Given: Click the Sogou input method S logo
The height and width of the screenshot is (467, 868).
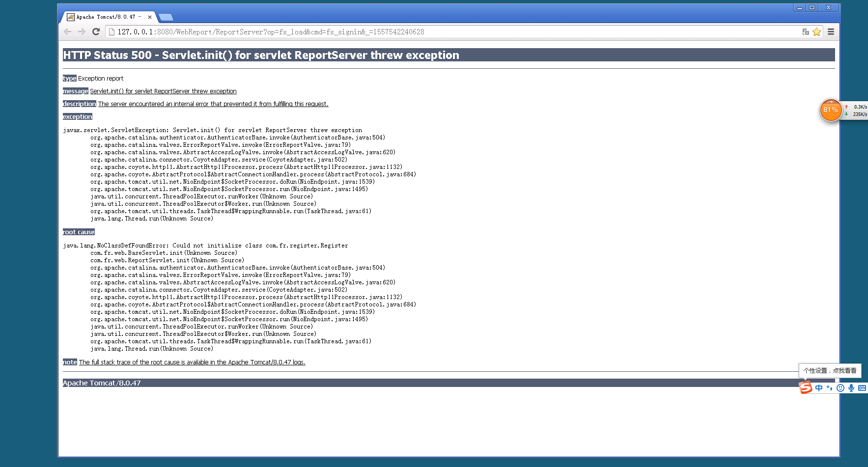Looking at the screenshot, I should pyautogui.click(x=806, y=387).
